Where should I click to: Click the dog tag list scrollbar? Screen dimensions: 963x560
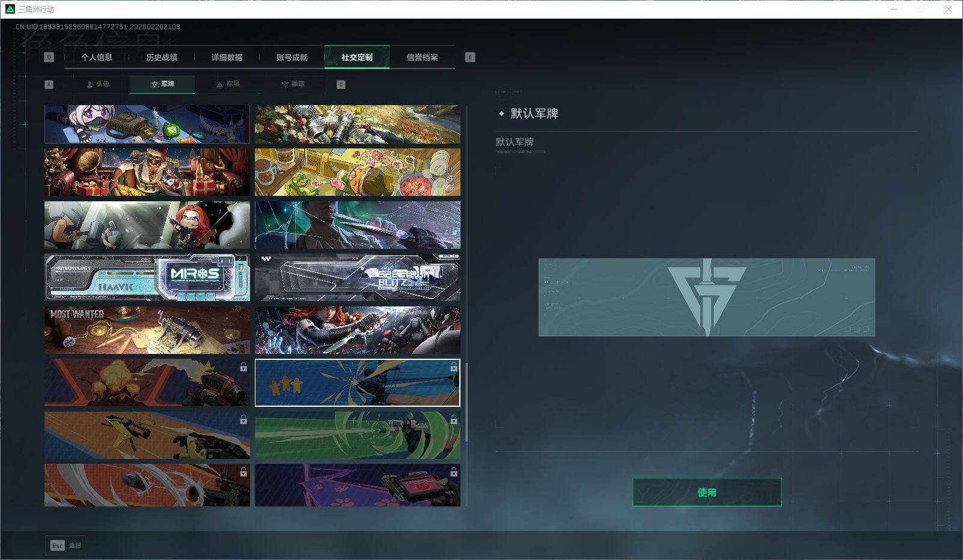pyautogui.click(x=466, y=403)
